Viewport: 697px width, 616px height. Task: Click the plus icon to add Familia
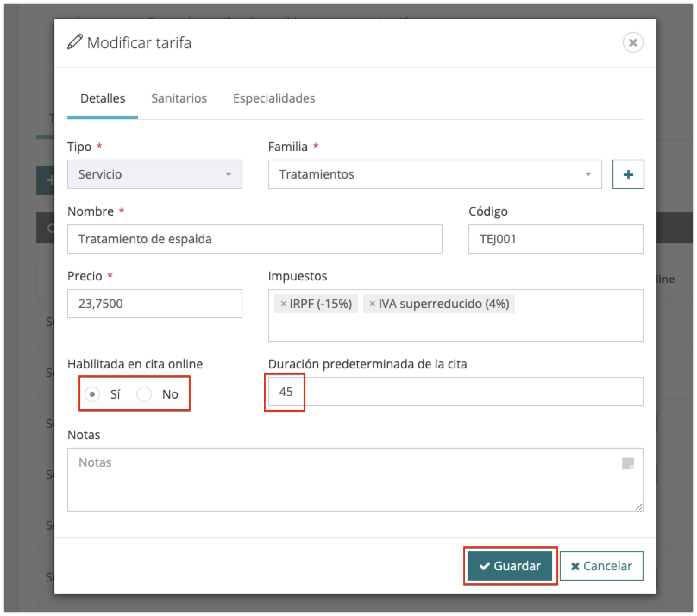pyautogui.click(x=628, y=175)
